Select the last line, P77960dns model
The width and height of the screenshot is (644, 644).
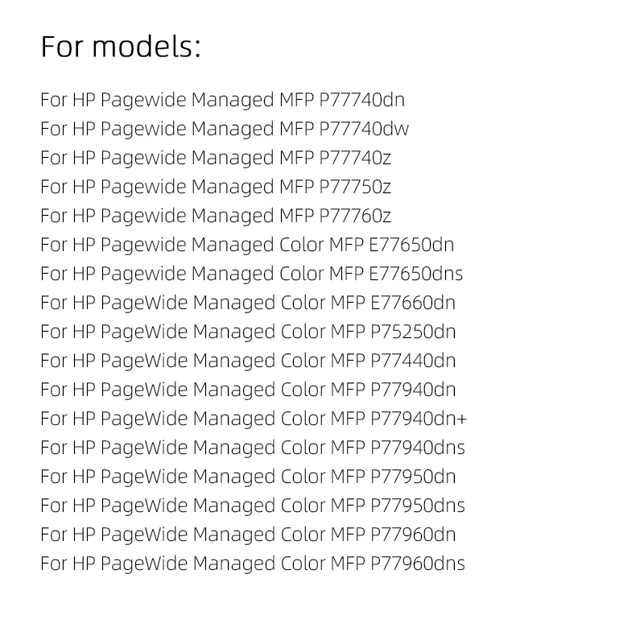coord(252,564)
